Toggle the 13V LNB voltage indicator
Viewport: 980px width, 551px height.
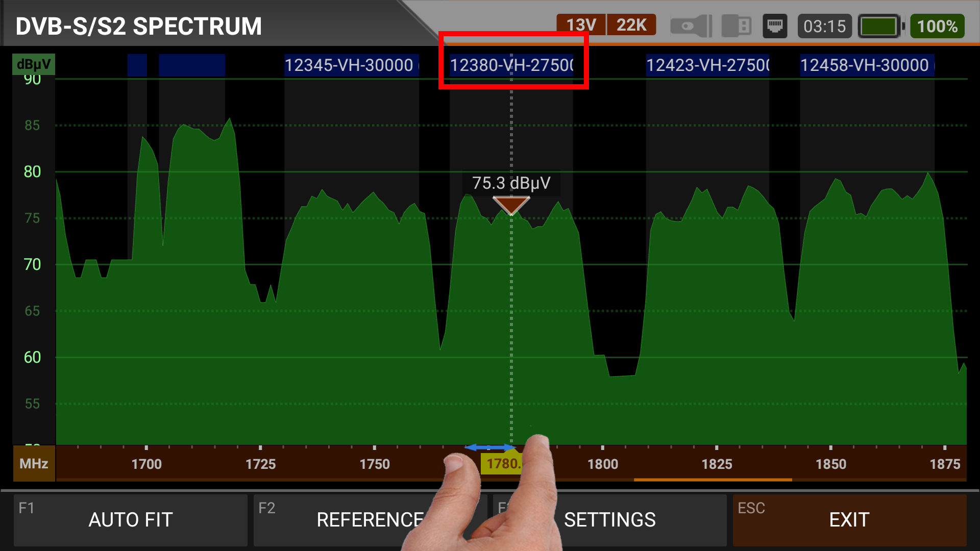coord(581,25)
